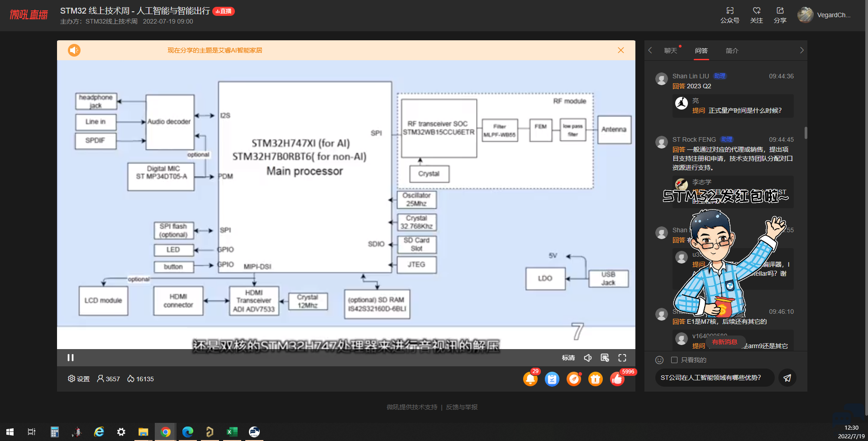
Task: Select the 问答 Q&A tab
Action: [x=701, y=51]
